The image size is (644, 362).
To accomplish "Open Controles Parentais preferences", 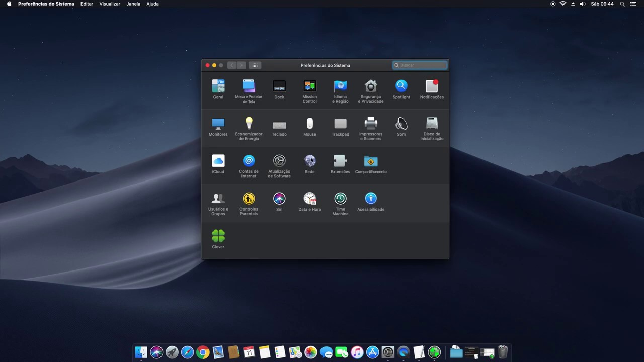I will 249,204.
